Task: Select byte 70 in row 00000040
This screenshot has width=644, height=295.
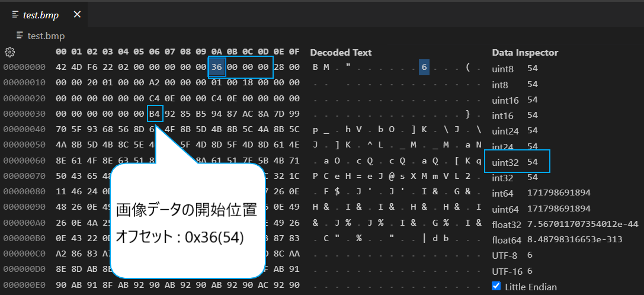Action: click(61, 129)
